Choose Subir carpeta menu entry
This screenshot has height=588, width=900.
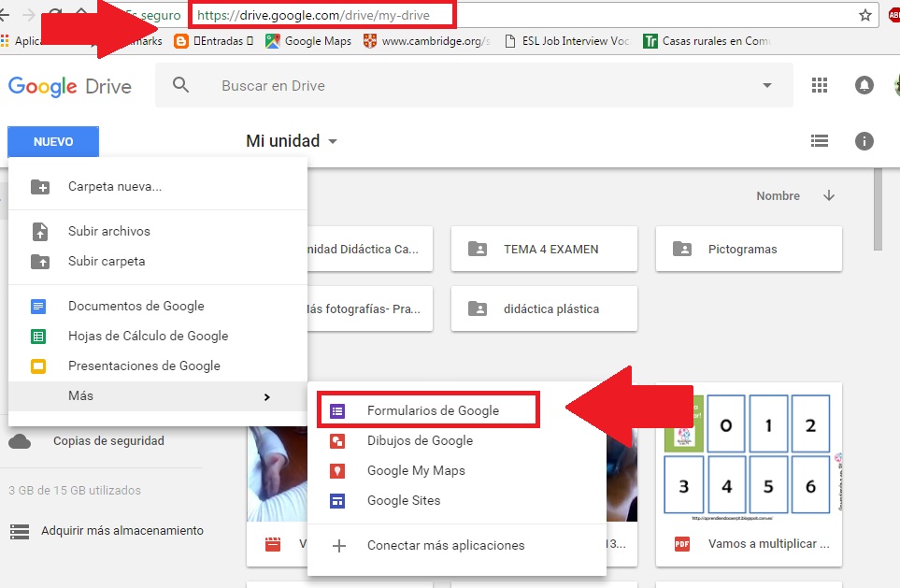click(158, 261)
